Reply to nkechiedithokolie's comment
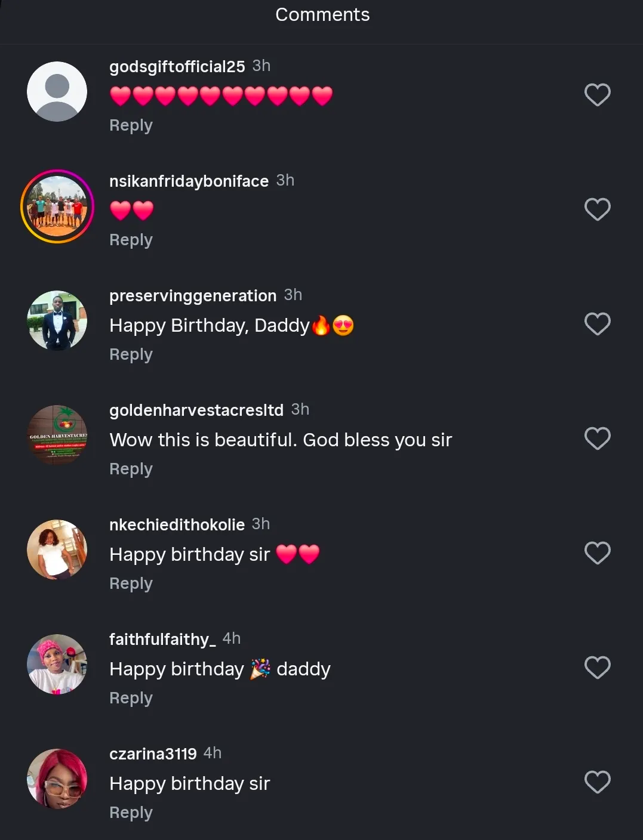The width and height of the screenshot is (643, 840). click(x=131, y=583)
